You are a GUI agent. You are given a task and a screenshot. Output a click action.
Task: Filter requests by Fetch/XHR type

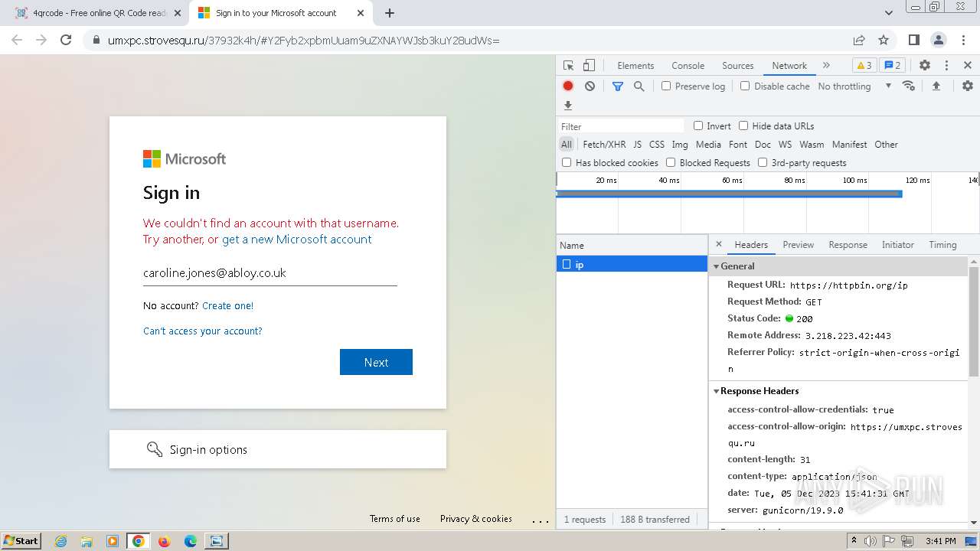[604, 144]
